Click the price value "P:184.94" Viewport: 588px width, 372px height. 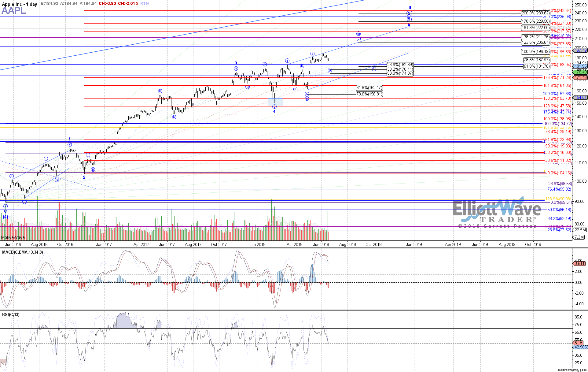[x=88, y=3]
